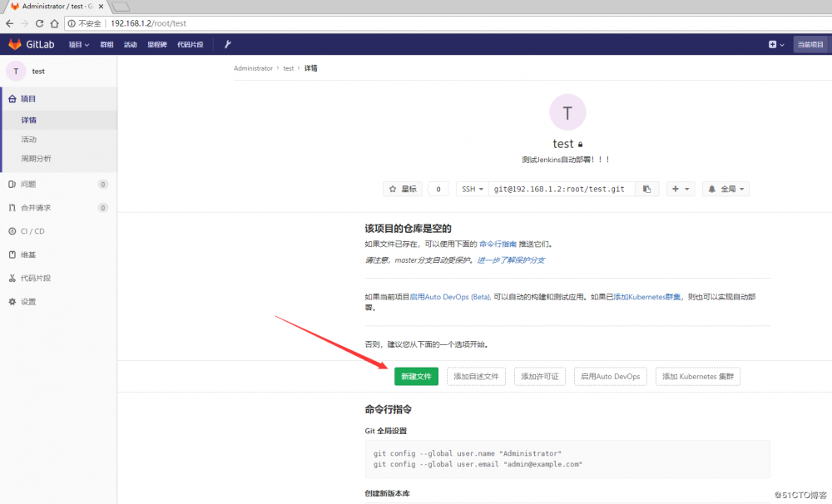
Task: Select 活动 in the top menu bar
Action: 131,43
